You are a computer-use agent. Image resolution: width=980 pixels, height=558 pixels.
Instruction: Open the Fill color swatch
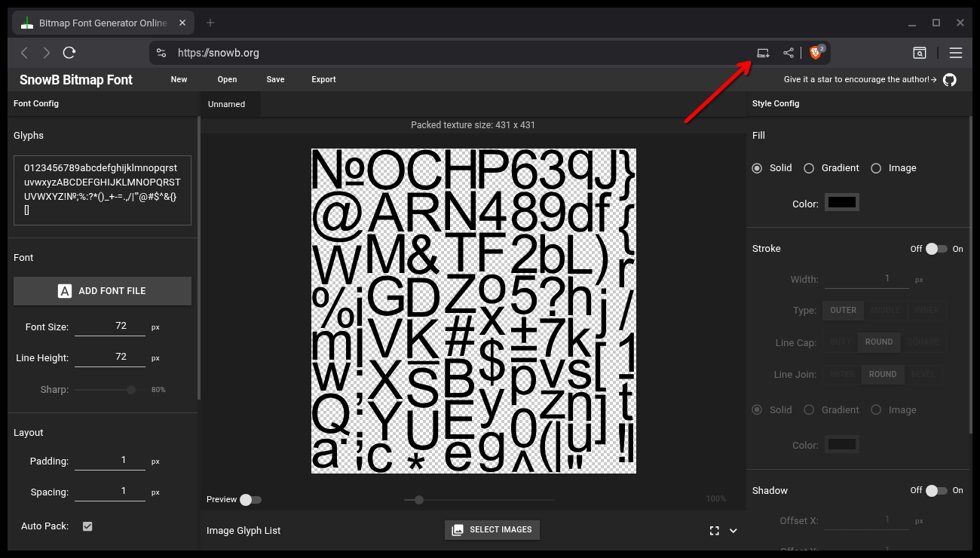coord(842,203)
